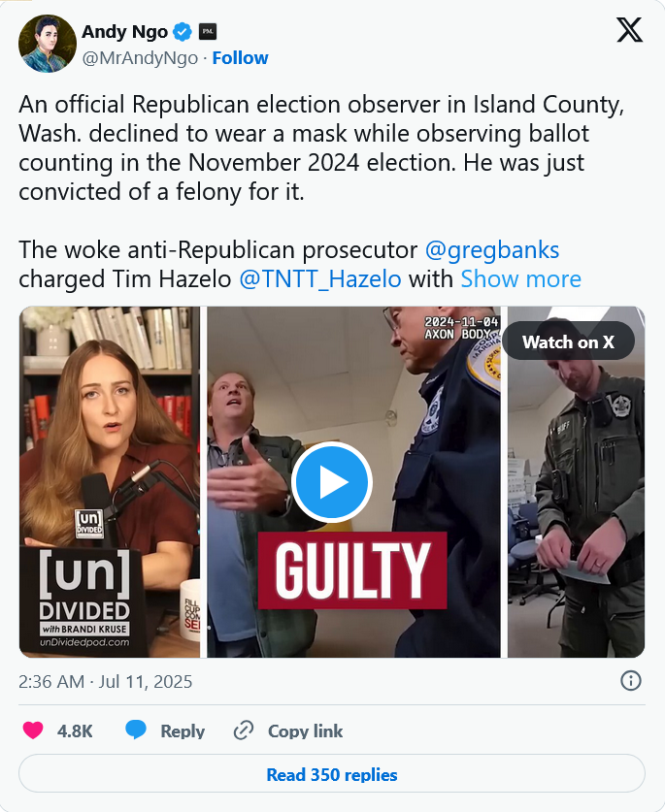Viewport: 665px width, 812px height.
Task: Follow @MrAndyNgo
Action: click(240, 58)
